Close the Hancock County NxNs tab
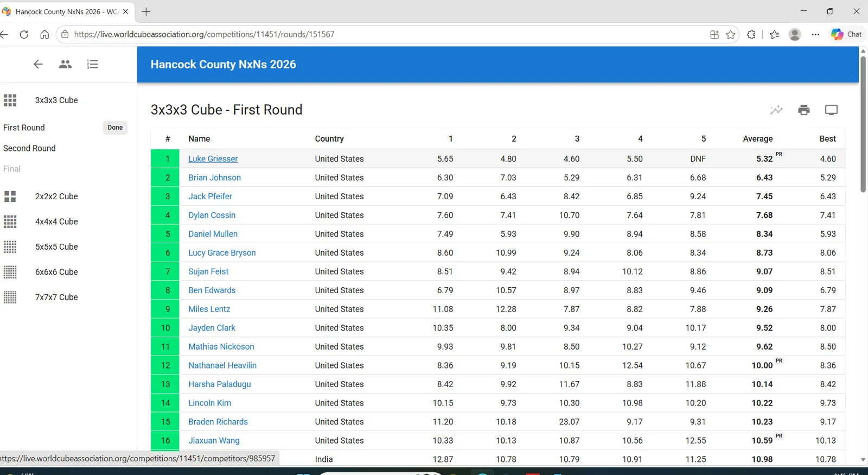The image size is (868, 475). (x=125, y=11)
